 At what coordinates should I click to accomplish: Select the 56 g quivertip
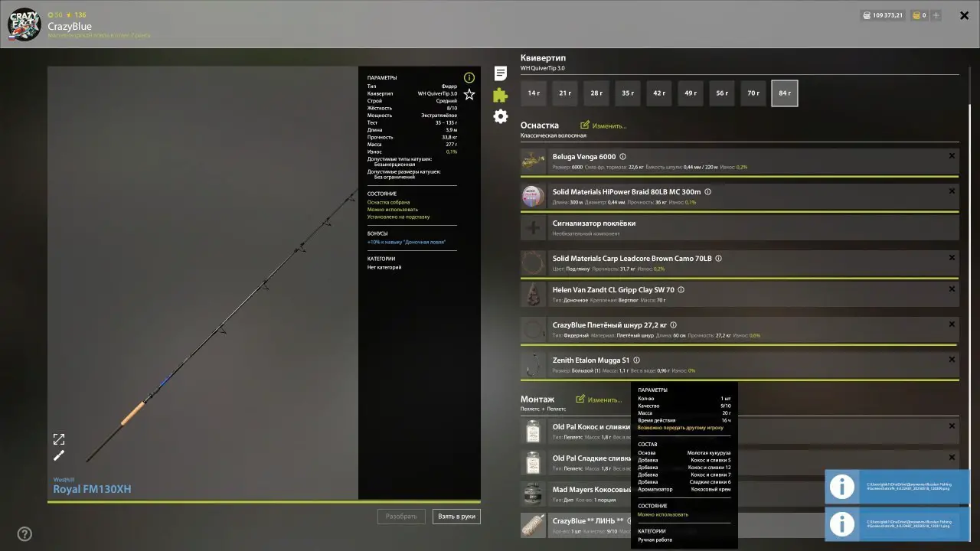[722, 93]
